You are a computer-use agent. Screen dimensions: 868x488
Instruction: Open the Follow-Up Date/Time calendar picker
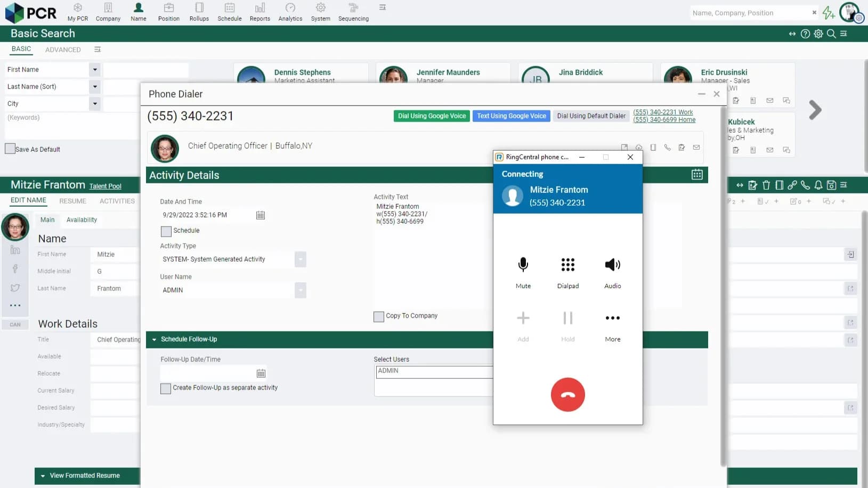pyautogui.click(x=261, y=373)
